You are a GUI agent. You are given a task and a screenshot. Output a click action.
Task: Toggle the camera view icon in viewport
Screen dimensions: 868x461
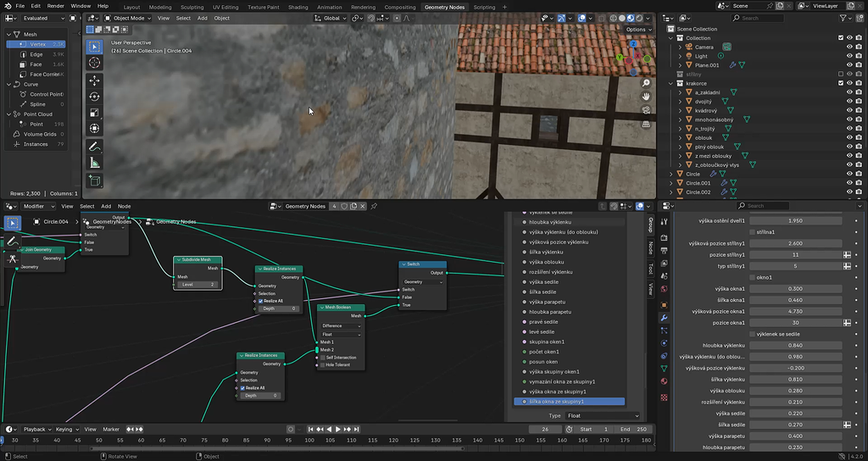point(646,110)
